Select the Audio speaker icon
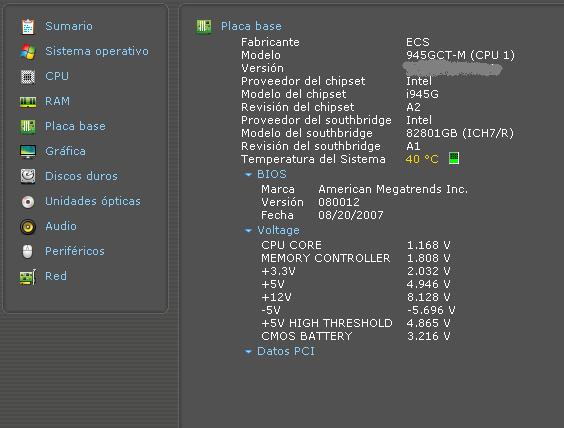This screenshot has height=428, width=564. 28,227
